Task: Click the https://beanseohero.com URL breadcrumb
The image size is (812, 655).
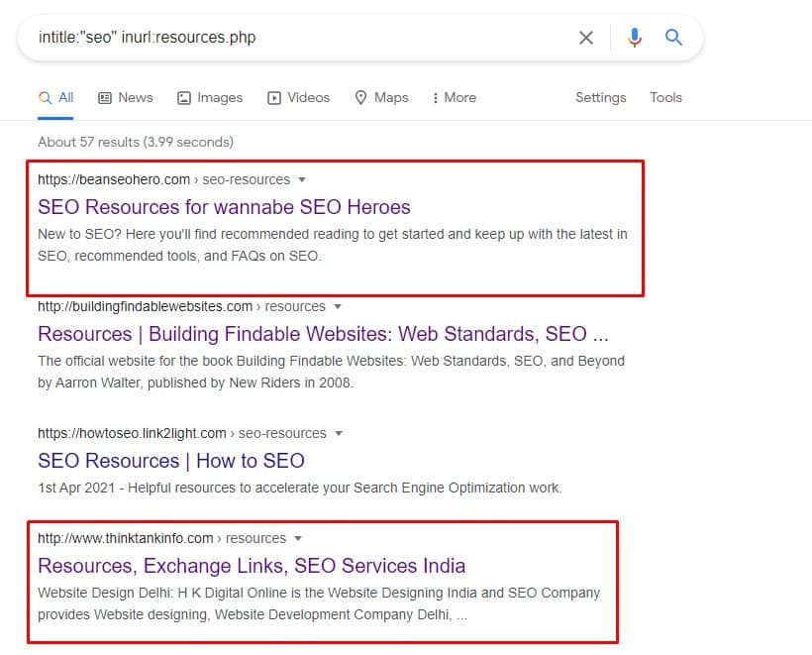Action: point(164,179)
